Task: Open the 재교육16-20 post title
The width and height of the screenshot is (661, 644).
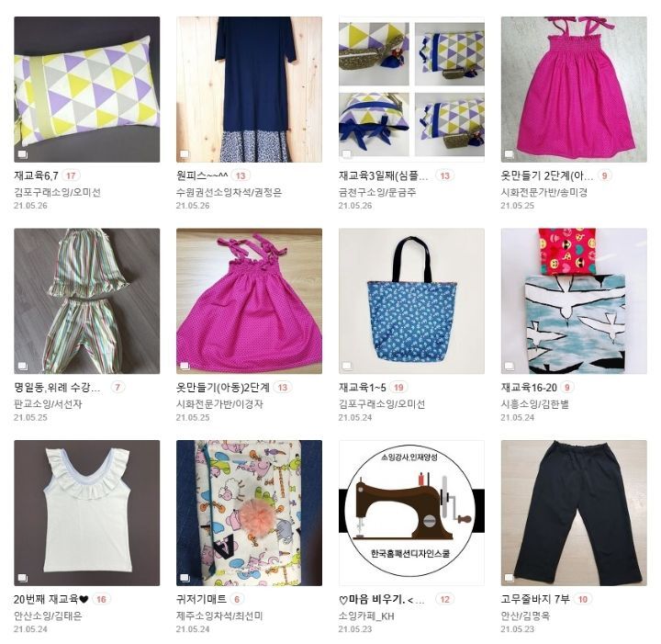Action: pos(529,387)
